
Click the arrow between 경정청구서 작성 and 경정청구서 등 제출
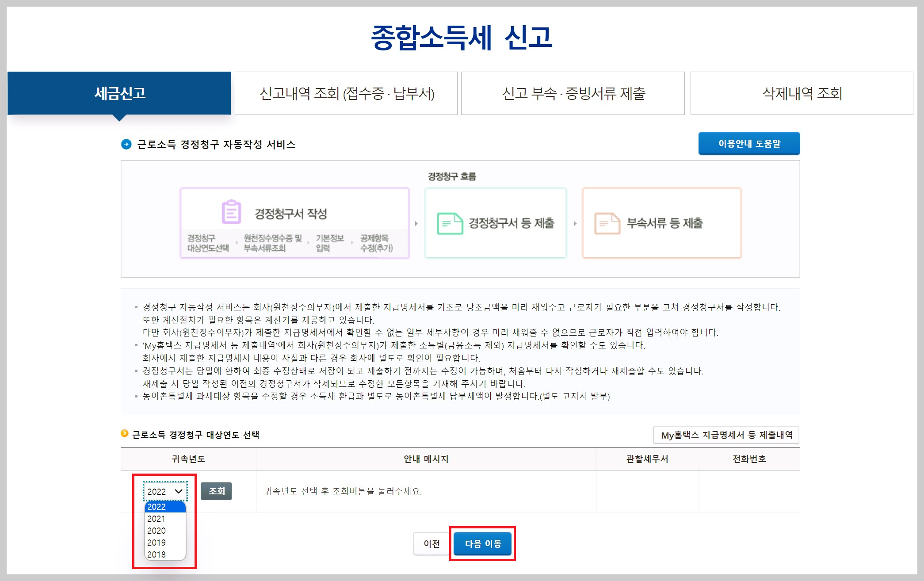tap(416, 223)
